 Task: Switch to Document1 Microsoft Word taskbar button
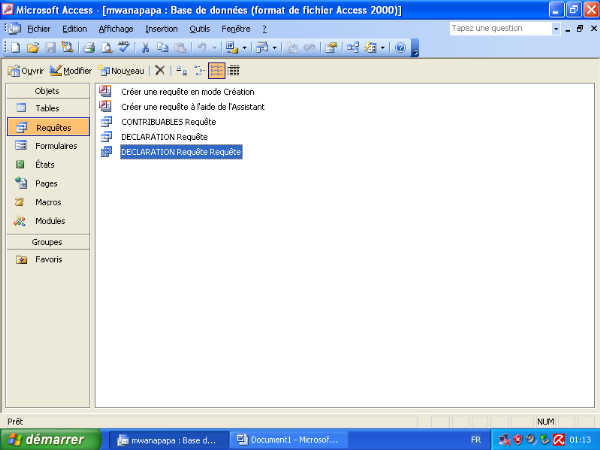coord(289,440)
